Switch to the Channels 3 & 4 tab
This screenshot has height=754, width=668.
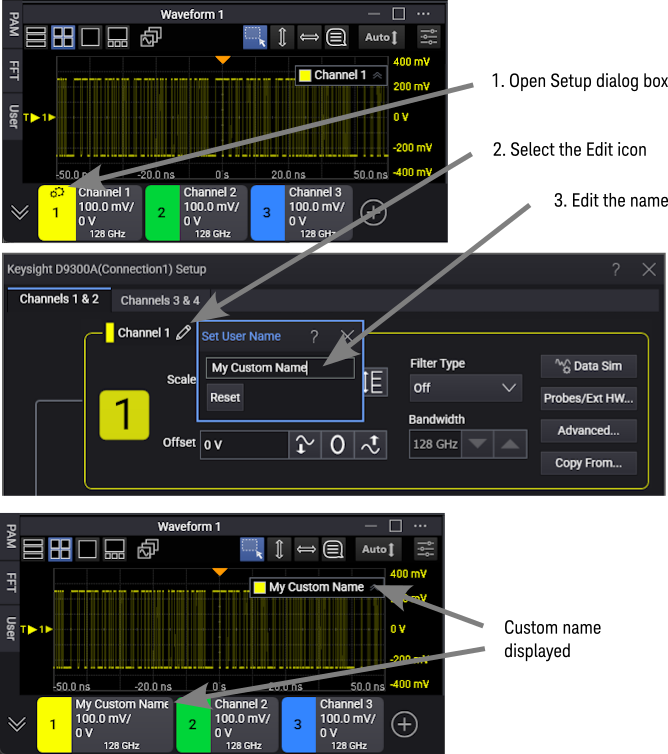[x=160, y=300]
